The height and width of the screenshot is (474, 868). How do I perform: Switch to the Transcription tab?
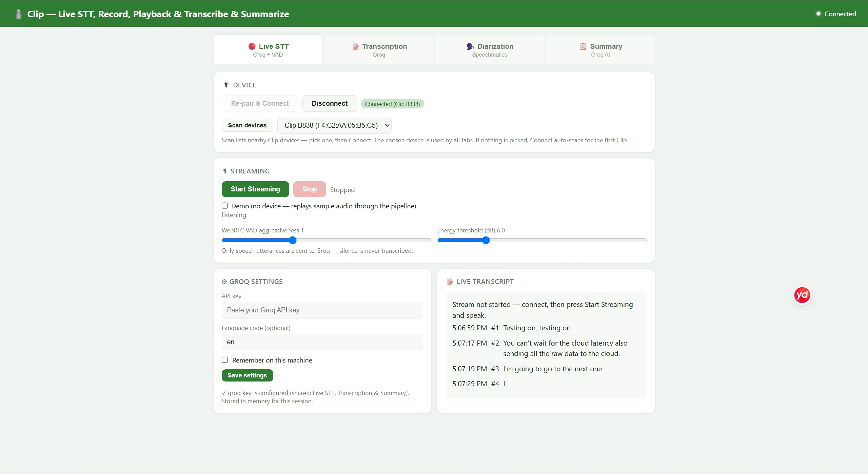click(379, 49)
